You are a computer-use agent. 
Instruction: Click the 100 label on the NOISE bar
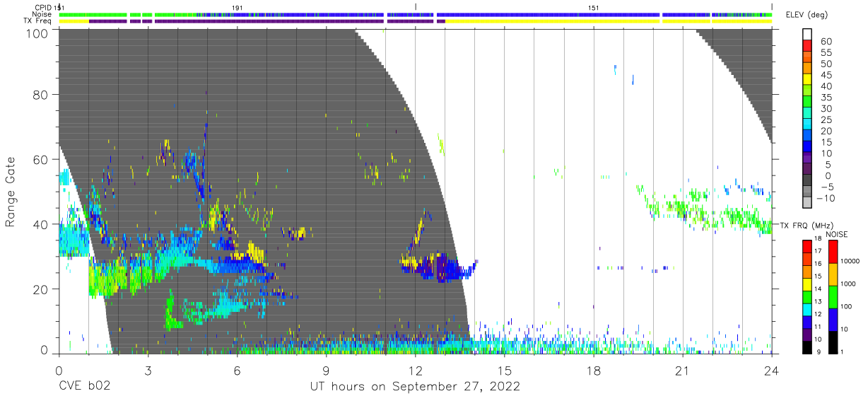click(846, 306)
